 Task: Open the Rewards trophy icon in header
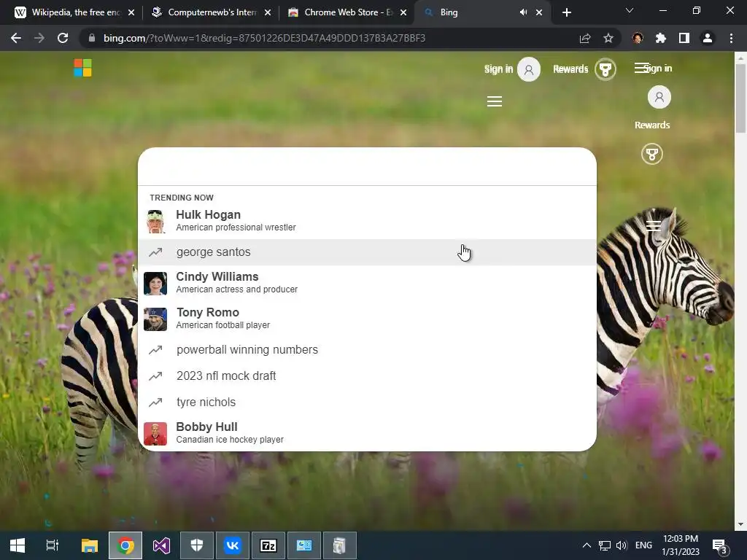pos(605,69)
